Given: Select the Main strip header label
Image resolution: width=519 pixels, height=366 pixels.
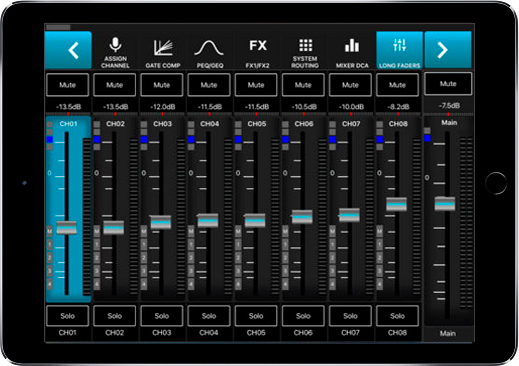Looking at the screenshot, I should point(449,123).
